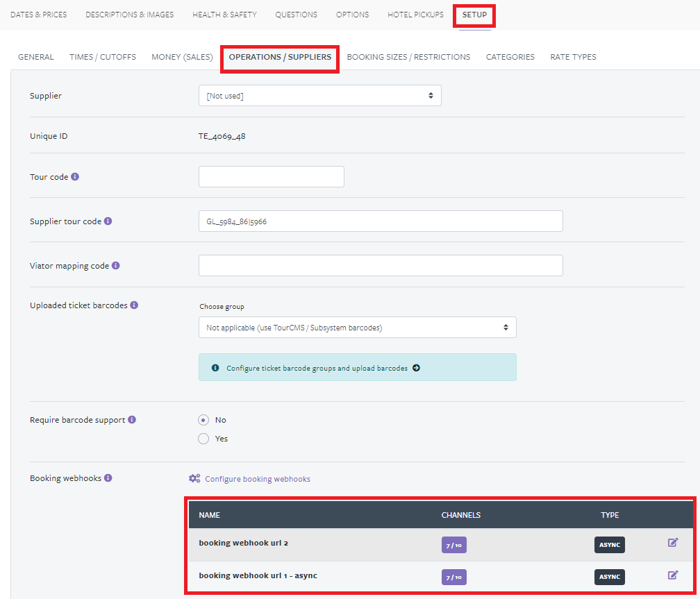Go to the Rate Types tab
This screenshot has width=700, height=599.
[573, 57]
